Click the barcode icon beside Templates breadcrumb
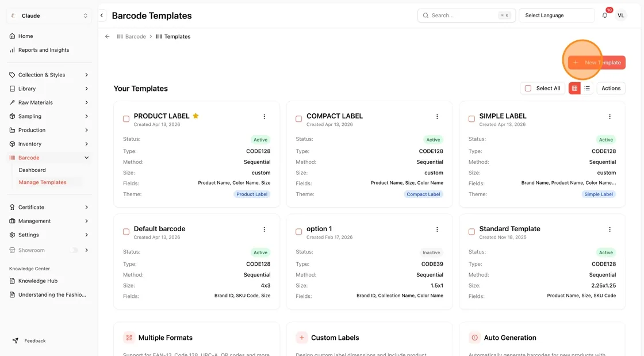The height and width of the screenshot is (356, 644). tap(159, 37)
